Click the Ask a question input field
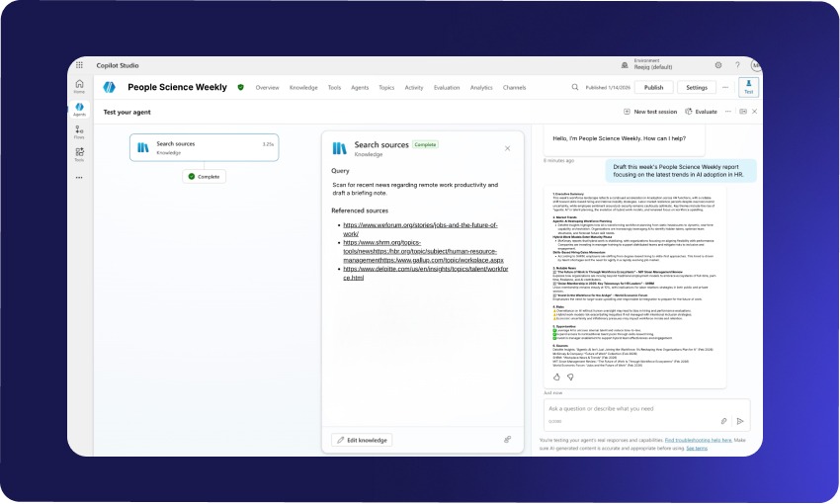This screenshot has width=840, height=504. tap(628, 408)
